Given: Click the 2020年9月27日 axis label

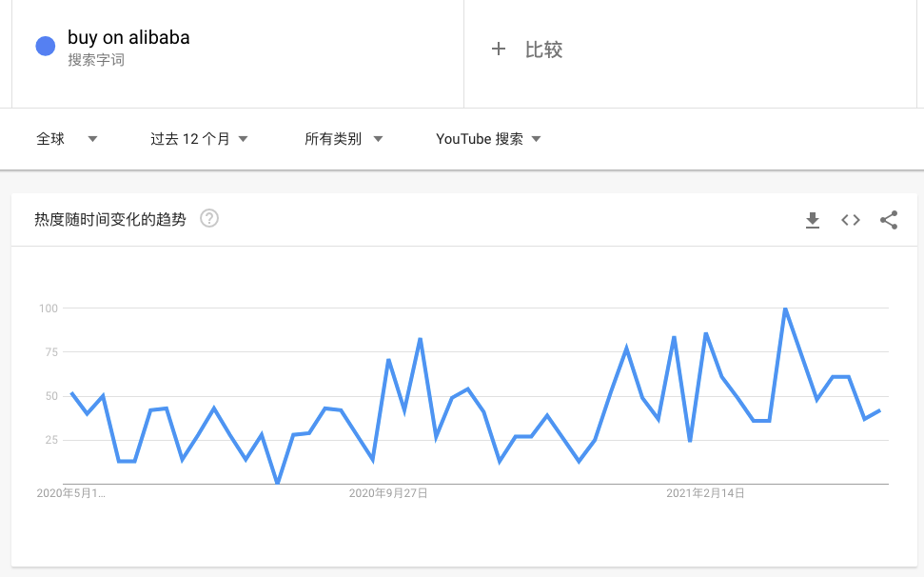Looking at the screenshot, I should 388,493.
